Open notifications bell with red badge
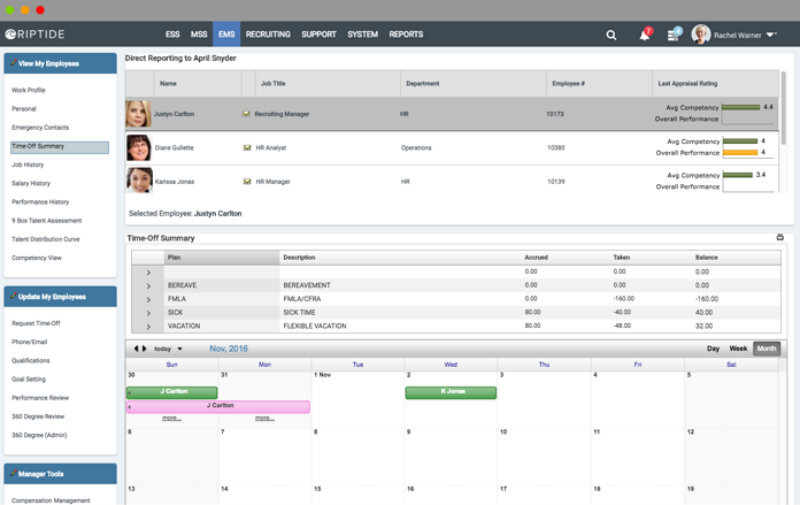This screenshot has width=800, height=505. [x=644, y=35]
